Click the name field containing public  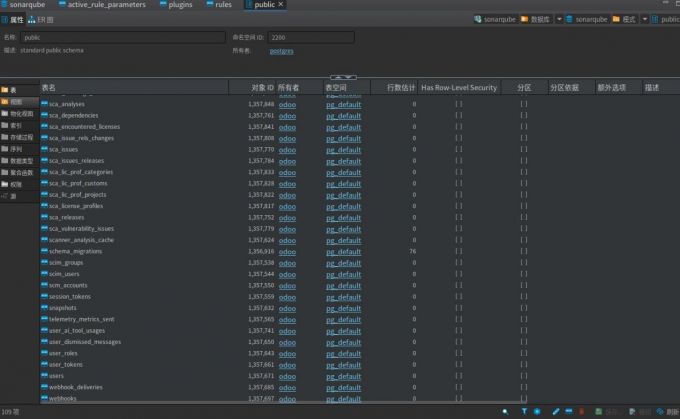tap(123, 37)
